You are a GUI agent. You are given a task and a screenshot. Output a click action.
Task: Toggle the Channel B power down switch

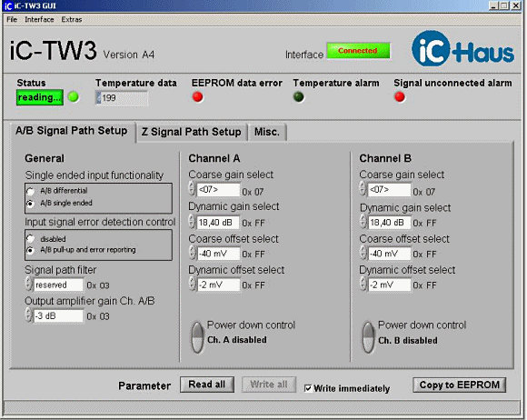[369, 337]
